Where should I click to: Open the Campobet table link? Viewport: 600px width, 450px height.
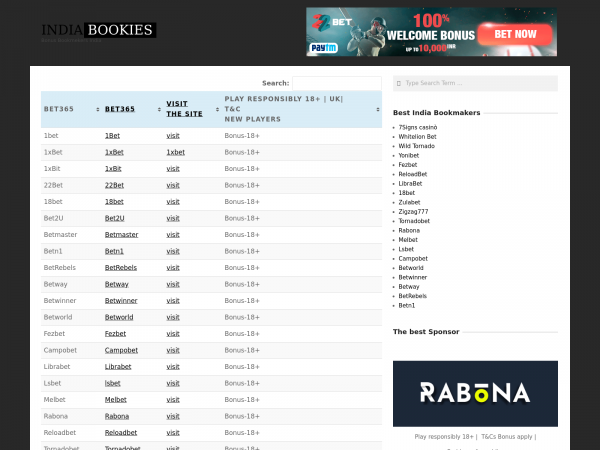point(121,350)
